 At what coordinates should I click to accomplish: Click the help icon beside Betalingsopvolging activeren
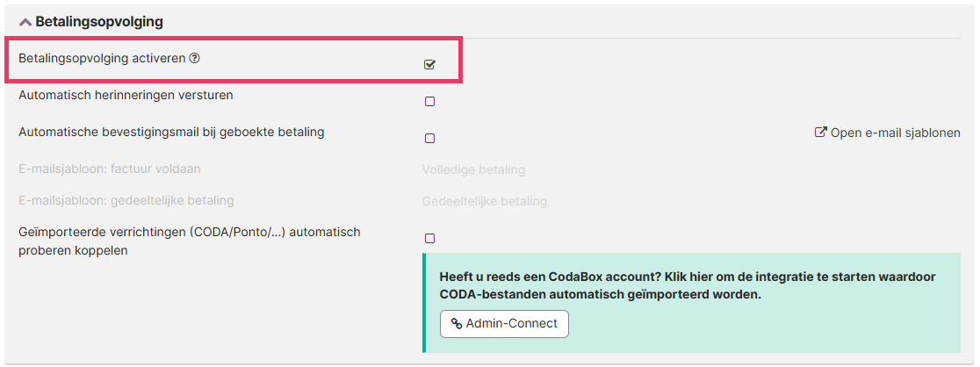click(195, 58)
